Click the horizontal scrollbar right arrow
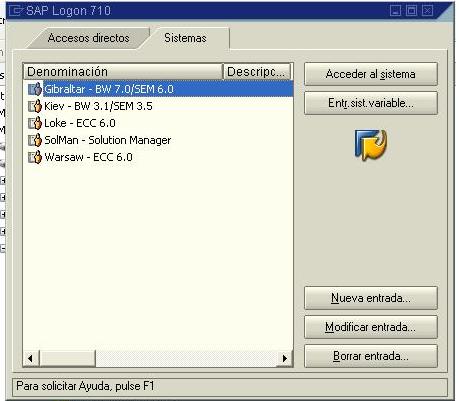 click(285, 358)
